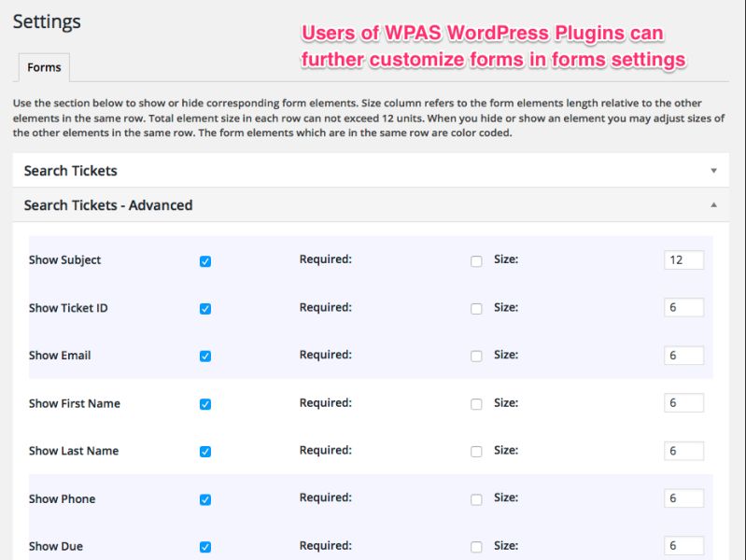The height and width of the screenshot is (560, 746).
Task: Uncheck the Show Last Name checkbox
Action: 205,452
